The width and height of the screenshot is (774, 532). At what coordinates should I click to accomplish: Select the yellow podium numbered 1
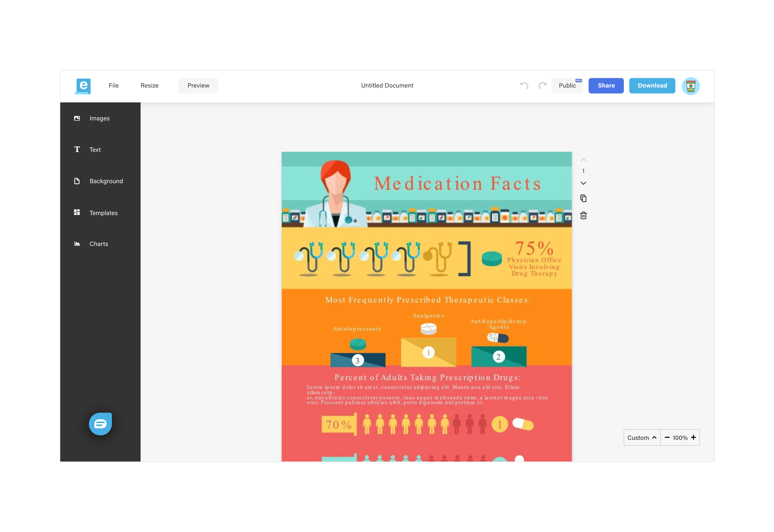428,352
